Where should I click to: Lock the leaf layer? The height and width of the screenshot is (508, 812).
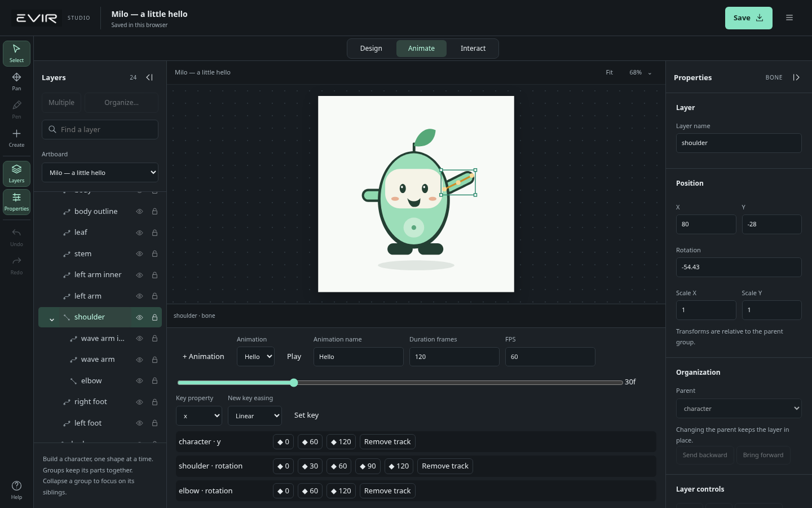(x=155, y=233)
